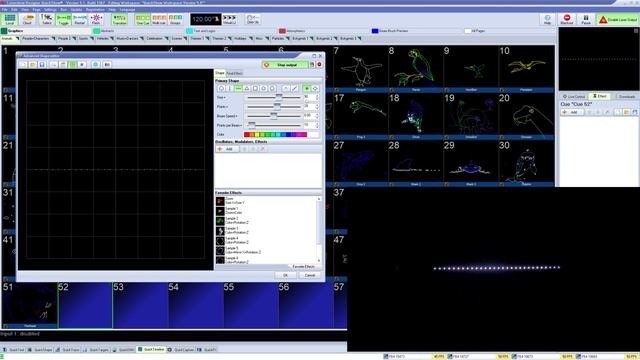Viewport: 640px width, 360px height.
Task: Pick red in the Color bar
Action: click(x=247, y=134)
